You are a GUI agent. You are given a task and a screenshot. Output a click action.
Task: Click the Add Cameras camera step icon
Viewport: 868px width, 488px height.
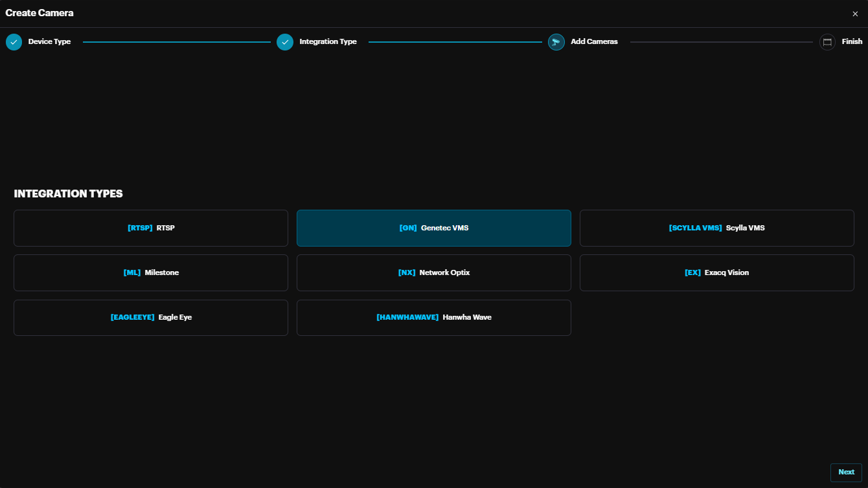point(556,42)
